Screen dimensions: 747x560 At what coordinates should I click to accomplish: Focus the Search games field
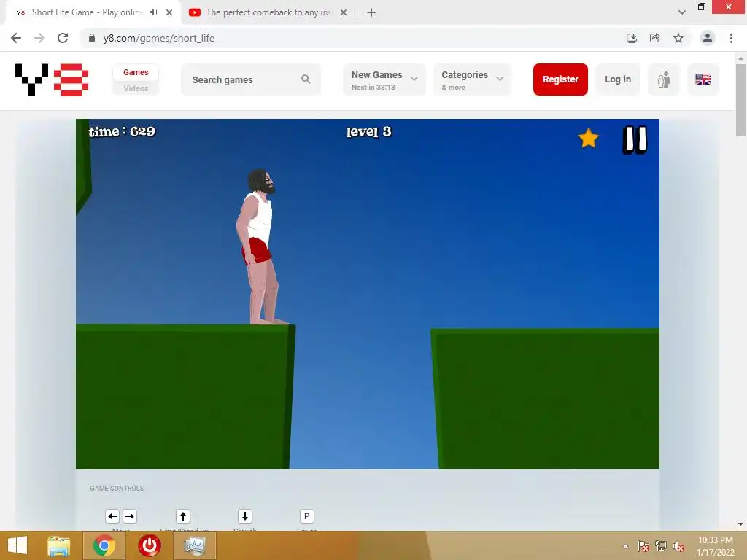[x=251, y=79]
